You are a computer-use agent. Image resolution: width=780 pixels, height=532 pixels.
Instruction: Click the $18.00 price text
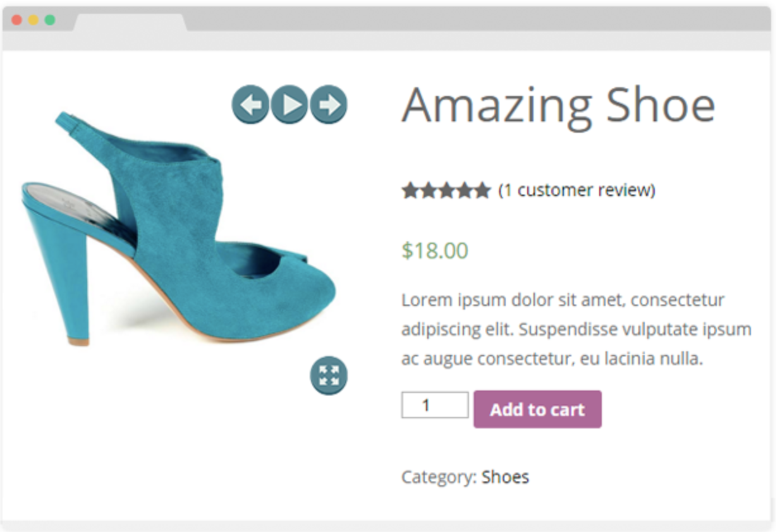point(435,251)
